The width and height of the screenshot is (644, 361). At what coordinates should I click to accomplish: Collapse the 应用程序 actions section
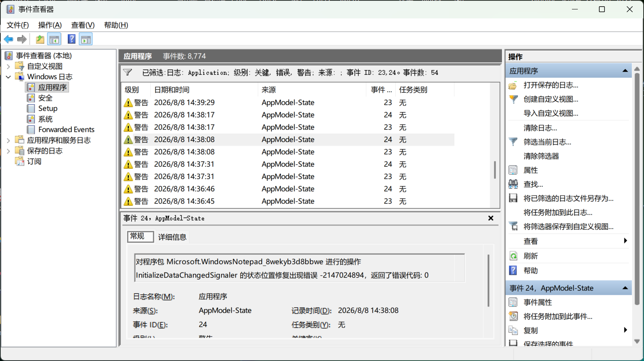point(625,71)
